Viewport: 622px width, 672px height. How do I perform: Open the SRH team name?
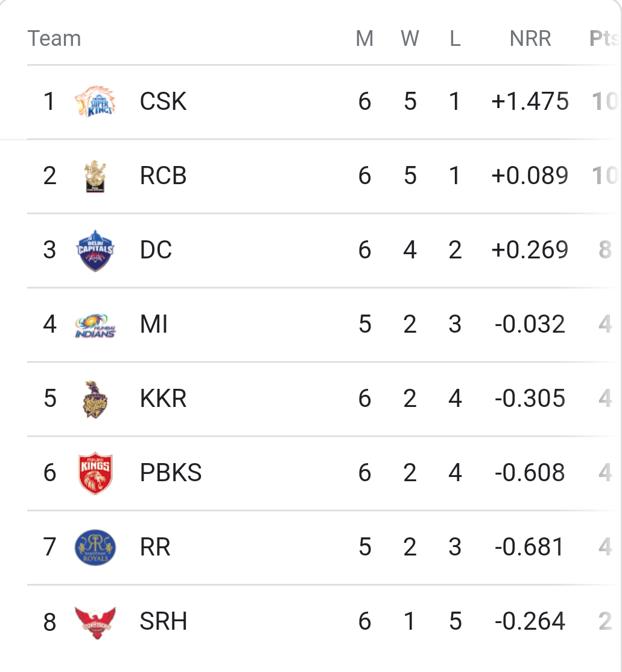tap(163, 621)
